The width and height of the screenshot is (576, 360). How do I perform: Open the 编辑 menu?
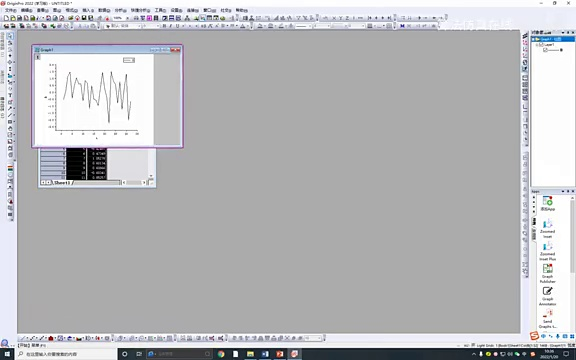pos(26,10)
